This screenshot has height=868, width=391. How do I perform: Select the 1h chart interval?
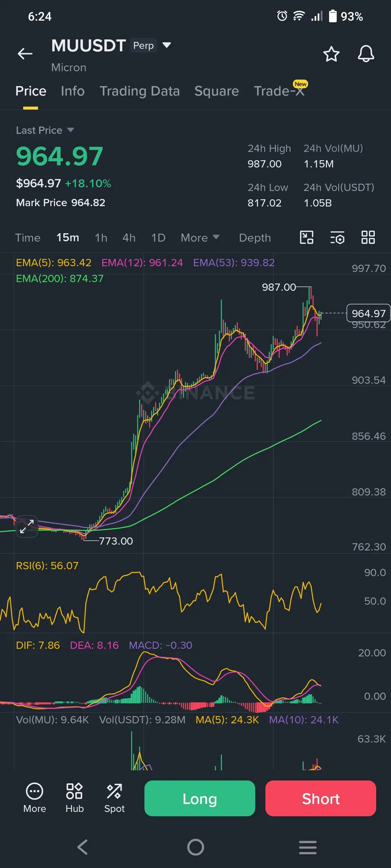101,238
